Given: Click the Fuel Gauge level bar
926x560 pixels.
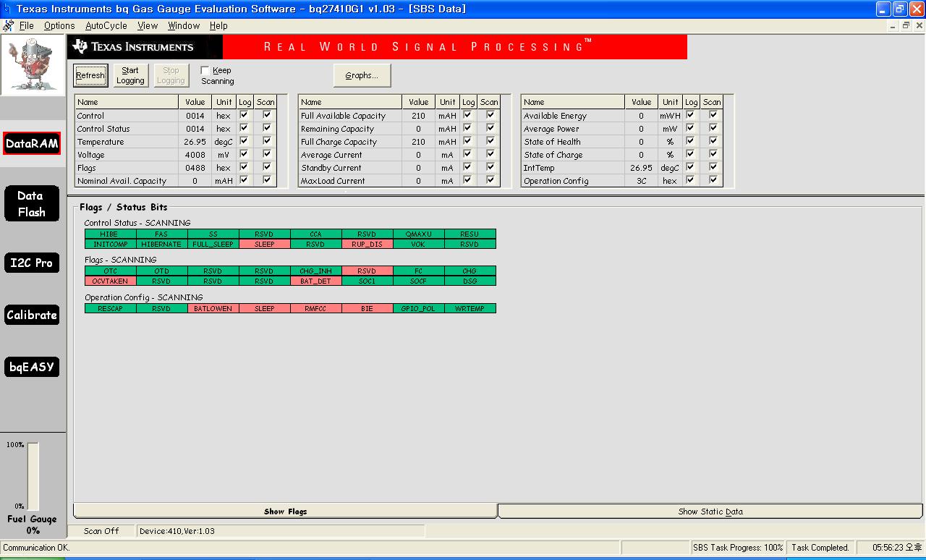Looking at the screenshot, I should (33, 476).
